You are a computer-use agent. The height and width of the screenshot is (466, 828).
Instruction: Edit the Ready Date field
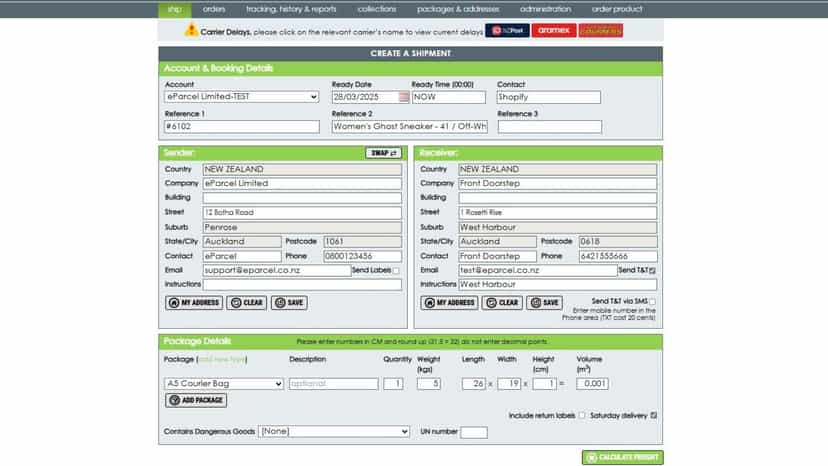[365, 97]
